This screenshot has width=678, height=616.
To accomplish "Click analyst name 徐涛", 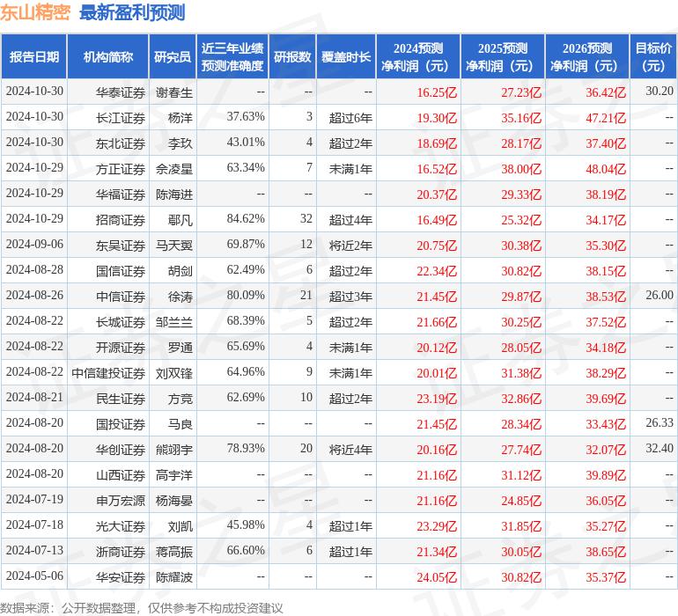I will tap(181, 297).
